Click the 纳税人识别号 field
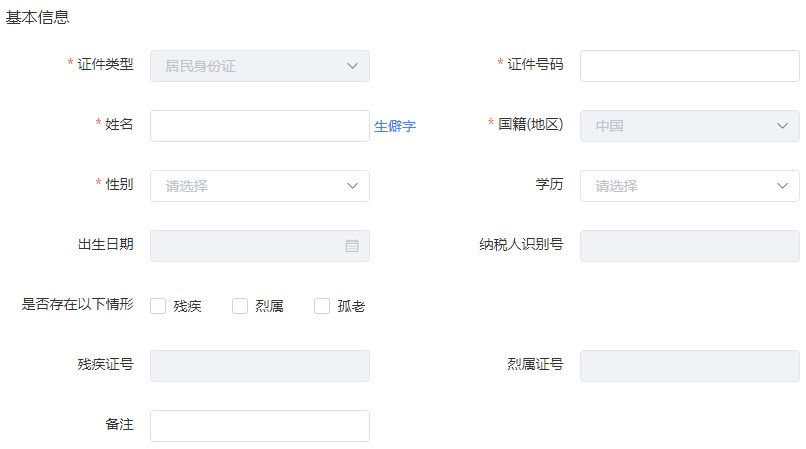This screenshot has height=449, width=806. [690, 246]
